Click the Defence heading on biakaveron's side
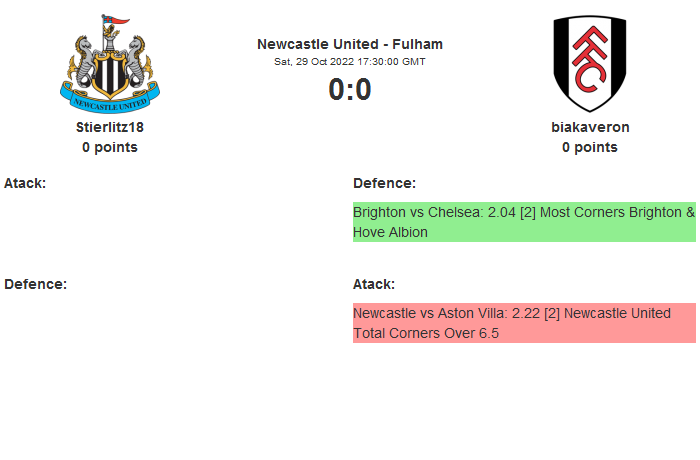Viewport: 700px width, 460px height. (384, 183)
